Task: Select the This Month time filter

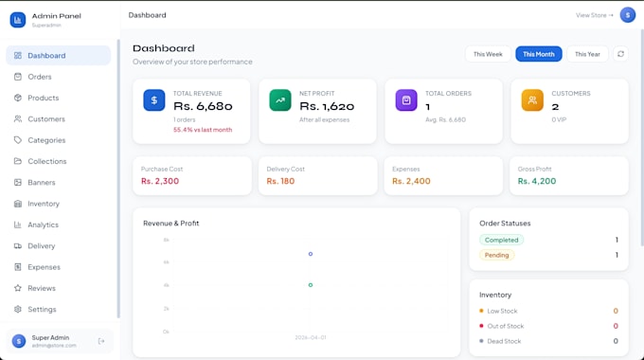Action: pyautogui.click(x=539, y=54)
